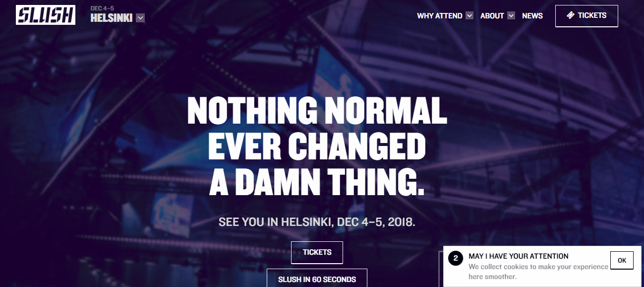Select the HELSINKI city label

point(112,18)
